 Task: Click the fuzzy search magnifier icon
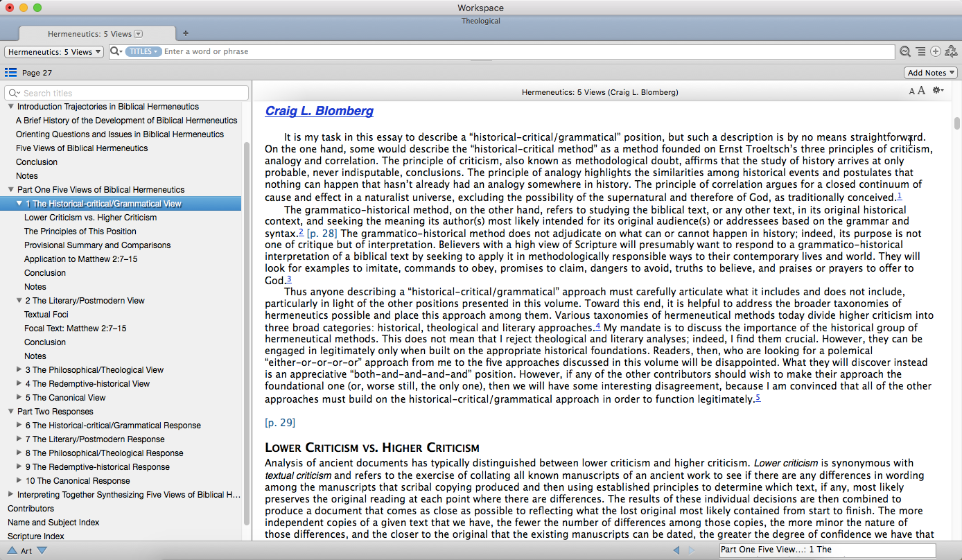(905, 51)
